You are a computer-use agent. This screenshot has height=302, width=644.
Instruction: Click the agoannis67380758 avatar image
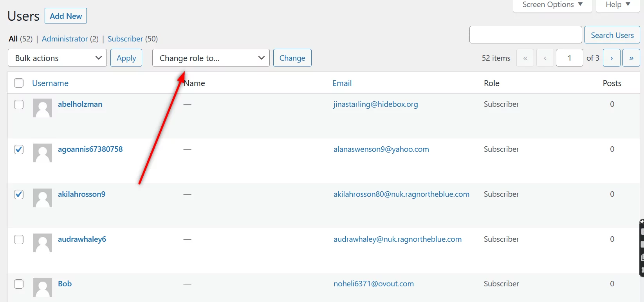coord(43,153)
